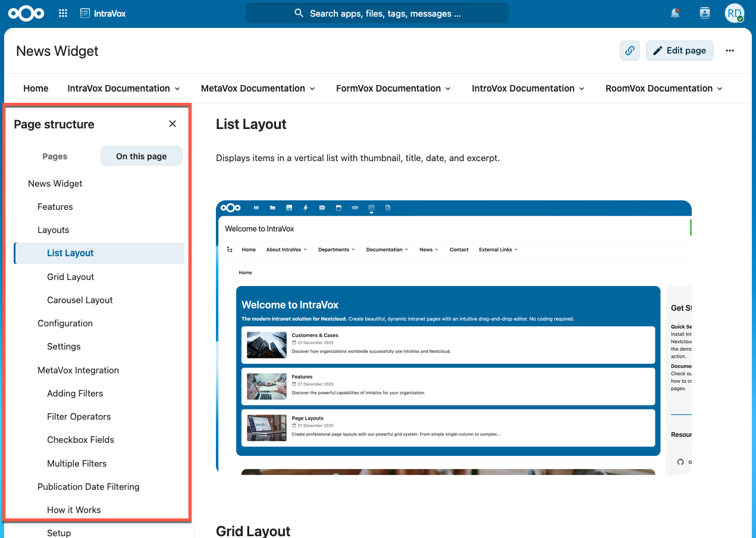Select List Layout in outline
This screenshot has width=756, height=538.
point(99,253)
